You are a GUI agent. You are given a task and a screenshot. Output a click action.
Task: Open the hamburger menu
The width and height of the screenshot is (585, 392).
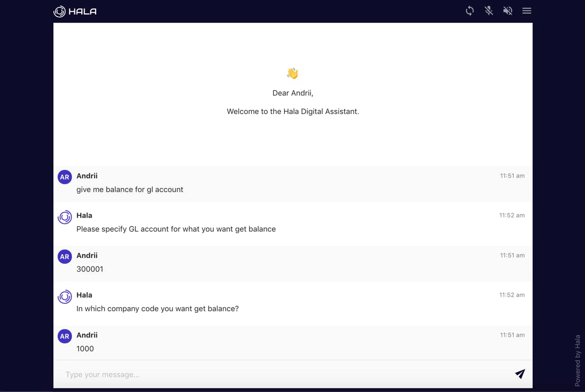527,11
